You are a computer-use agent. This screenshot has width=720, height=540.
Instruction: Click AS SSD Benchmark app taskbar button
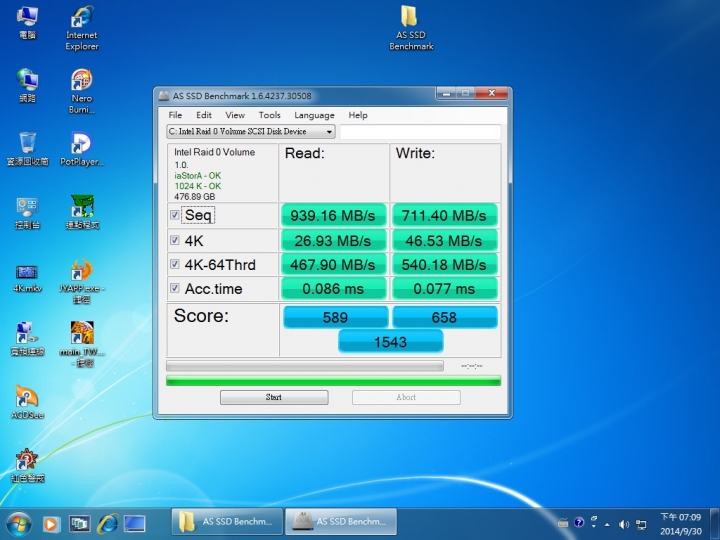coord(341,522)
